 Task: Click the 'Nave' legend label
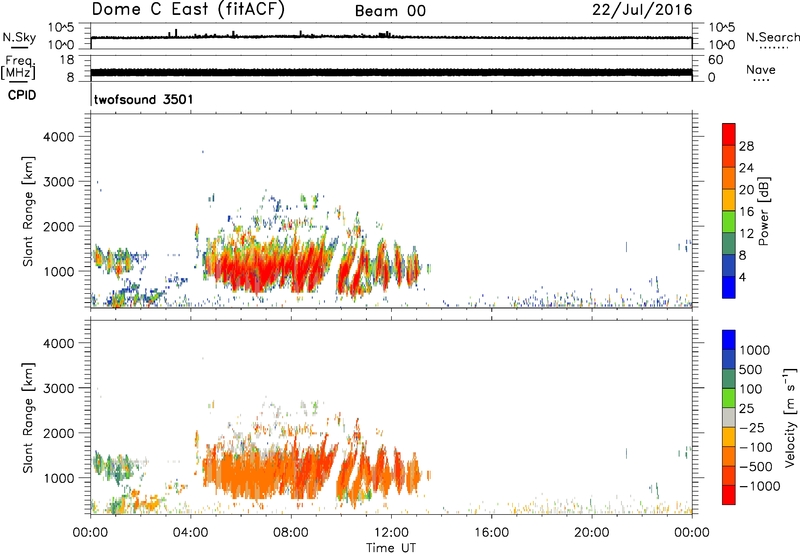point(761,69)
